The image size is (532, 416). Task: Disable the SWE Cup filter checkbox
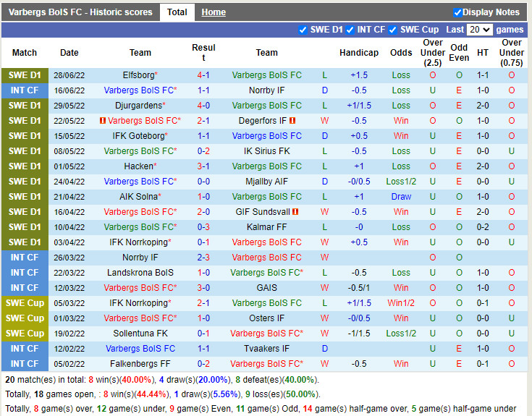click(x=393, y=30)
